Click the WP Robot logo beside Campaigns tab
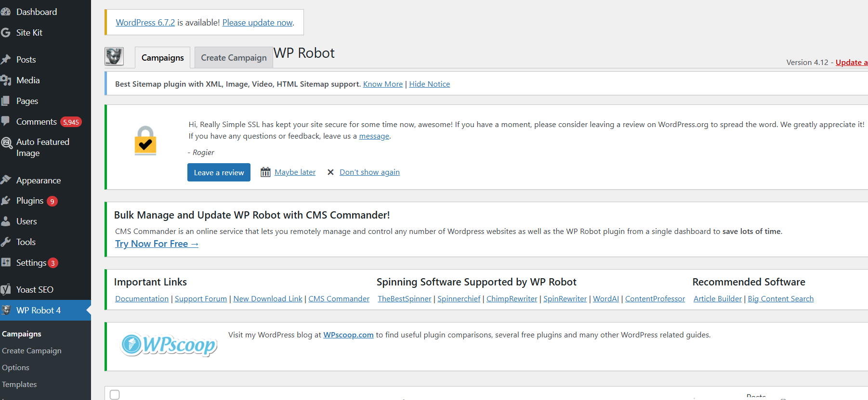The image size is (868, 400). [114, 56]
